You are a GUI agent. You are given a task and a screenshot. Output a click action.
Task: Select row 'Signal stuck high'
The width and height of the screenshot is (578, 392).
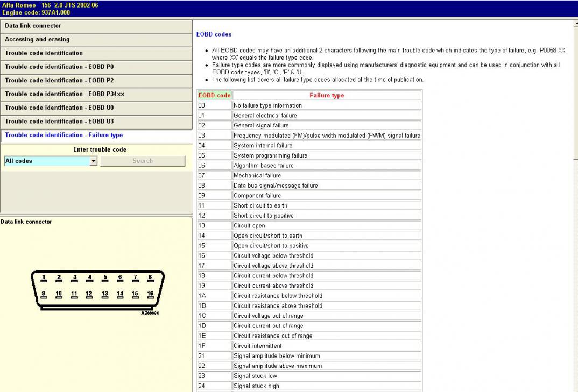click(309, 386)
